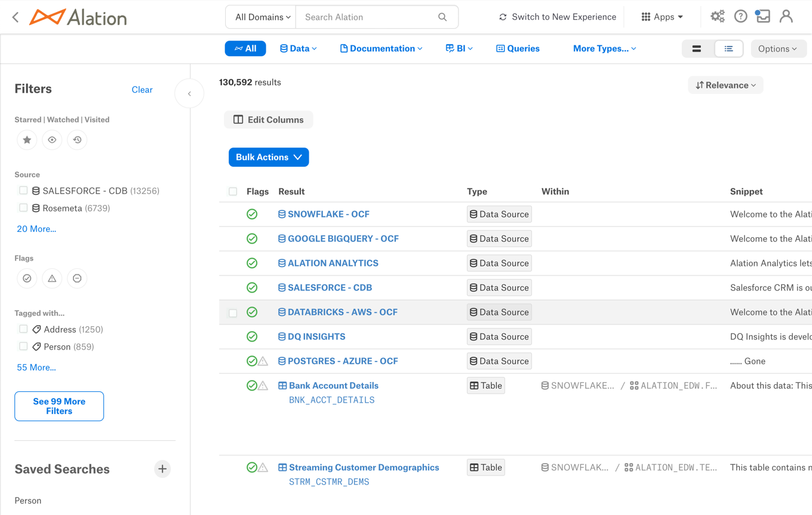Filter by watched items eye icon
This screenshot has height=515, width=812.
click(52, 140)
